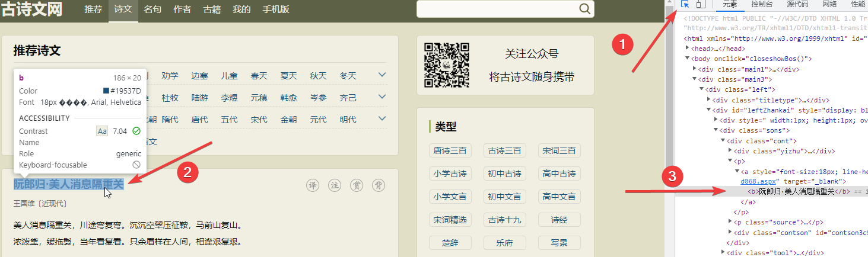Viewport: 868px width, 257px height.
Task: Open the 小学文言 category button
Action: pos(450,197)
